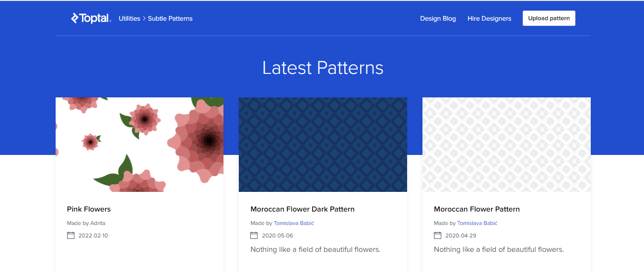This screenshot has height=272, width=644.
Task: Open the Pink Flowers pattern thumbnail
Action: pos(140,144)
